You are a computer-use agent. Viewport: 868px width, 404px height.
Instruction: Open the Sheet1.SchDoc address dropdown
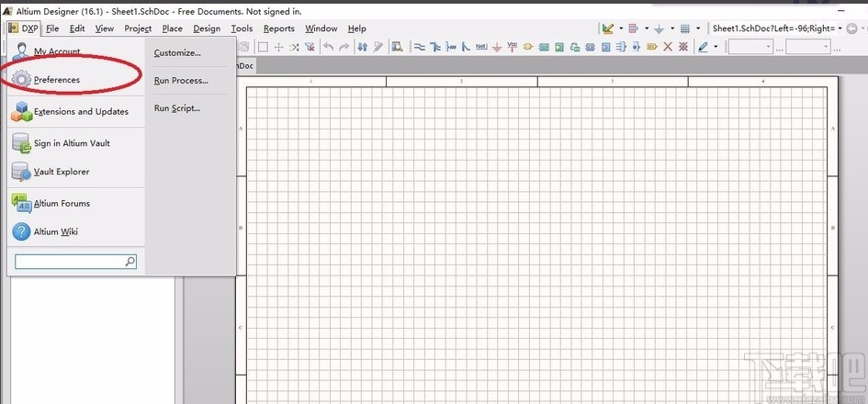840,28
